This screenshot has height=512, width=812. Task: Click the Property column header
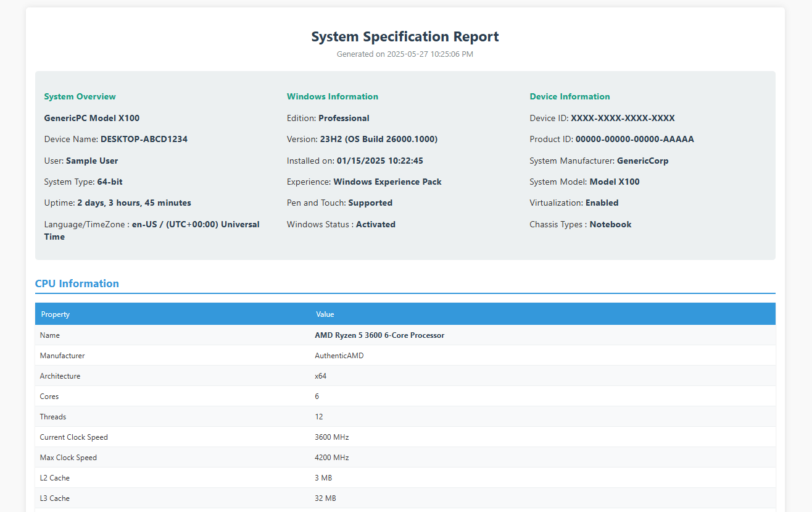pos(56,314)
